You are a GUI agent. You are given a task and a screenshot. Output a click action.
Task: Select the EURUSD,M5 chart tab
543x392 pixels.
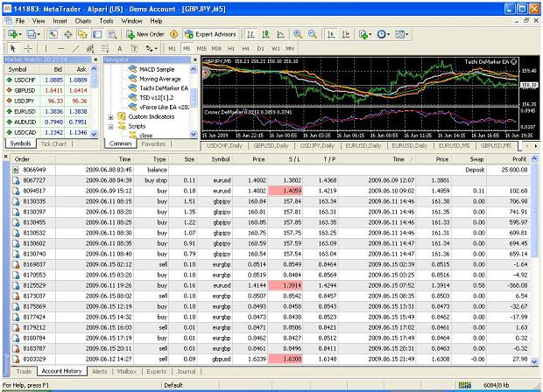pos(454,145)
